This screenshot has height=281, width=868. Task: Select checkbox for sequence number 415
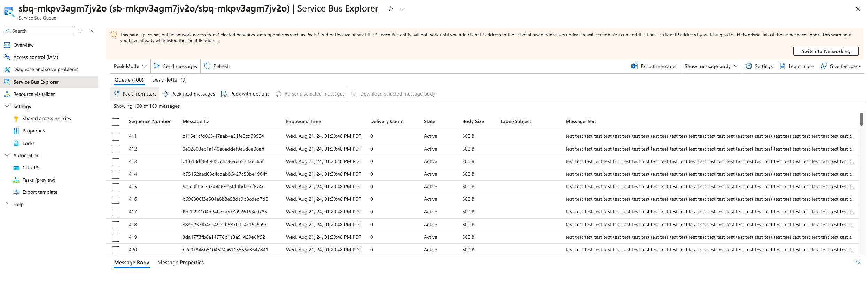point(116,187)
